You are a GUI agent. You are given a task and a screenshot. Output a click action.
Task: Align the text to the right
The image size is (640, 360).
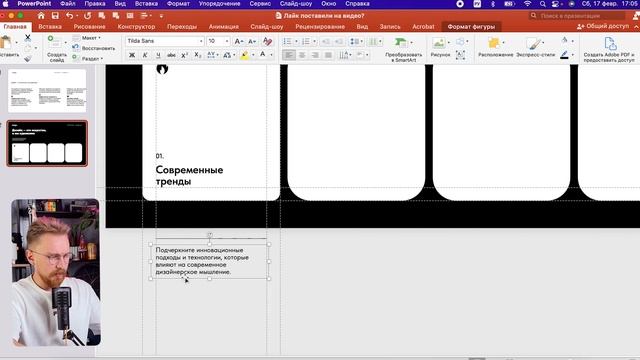[315, 55]
